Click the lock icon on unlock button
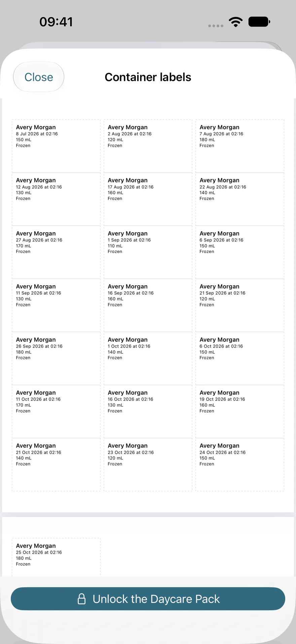The image size is (296, 644). coord(82,599)
